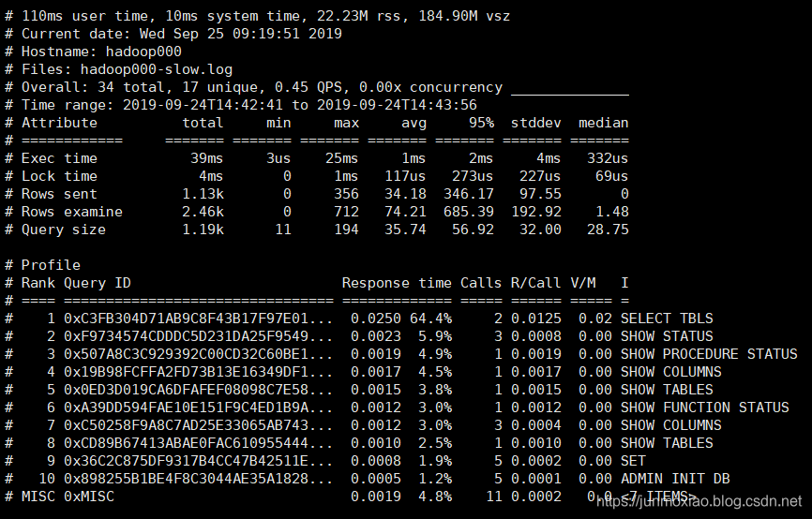Click the Response time column header
The image size is (812, 519).
397,283
